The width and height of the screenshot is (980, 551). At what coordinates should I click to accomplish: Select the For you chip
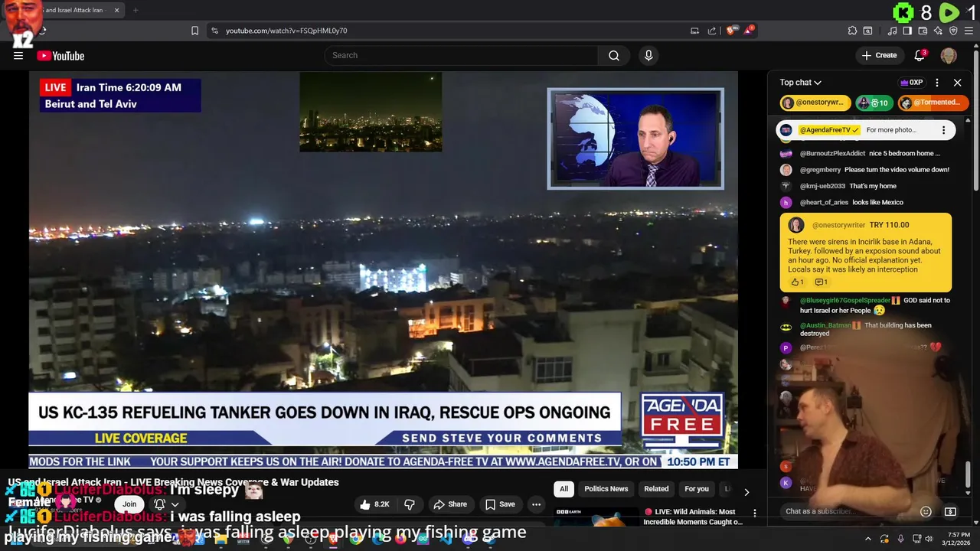(x=697, y=489)
